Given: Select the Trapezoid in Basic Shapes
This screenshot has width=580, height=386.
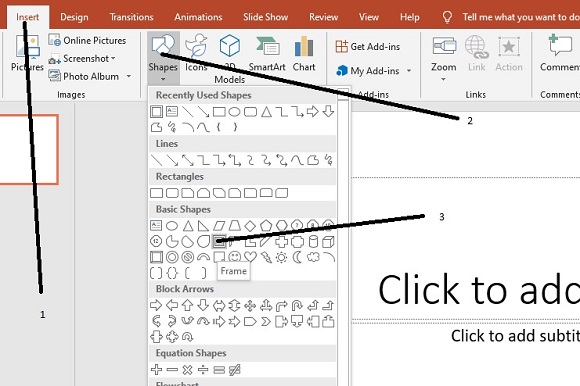Looking at the screenshot, I should click(x=235, y=226).
